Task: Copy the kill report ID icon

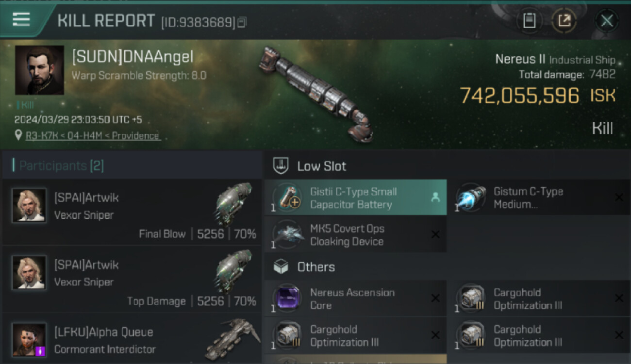Action: 242,22
